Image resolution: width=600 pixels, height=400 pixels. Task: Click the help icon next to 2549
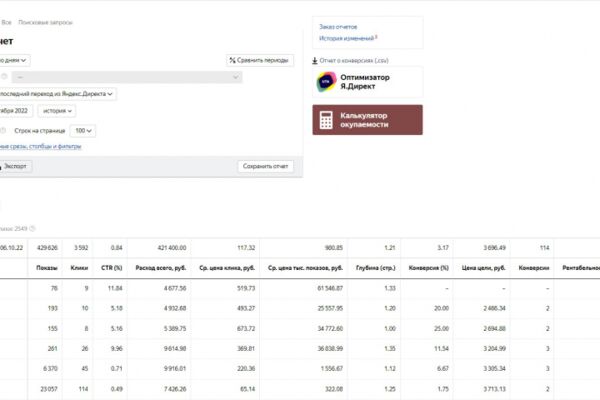tap(33, 229)
